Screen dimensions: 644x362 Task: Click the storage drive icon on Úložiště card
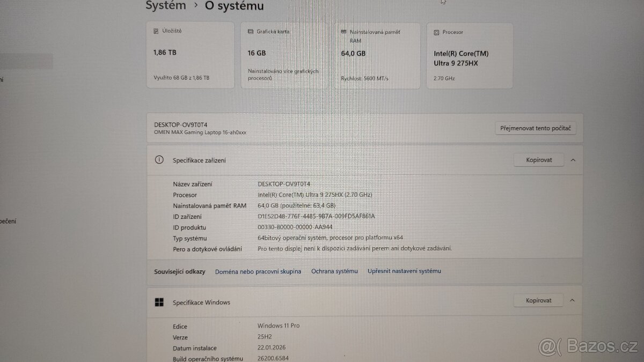point(156,31)
